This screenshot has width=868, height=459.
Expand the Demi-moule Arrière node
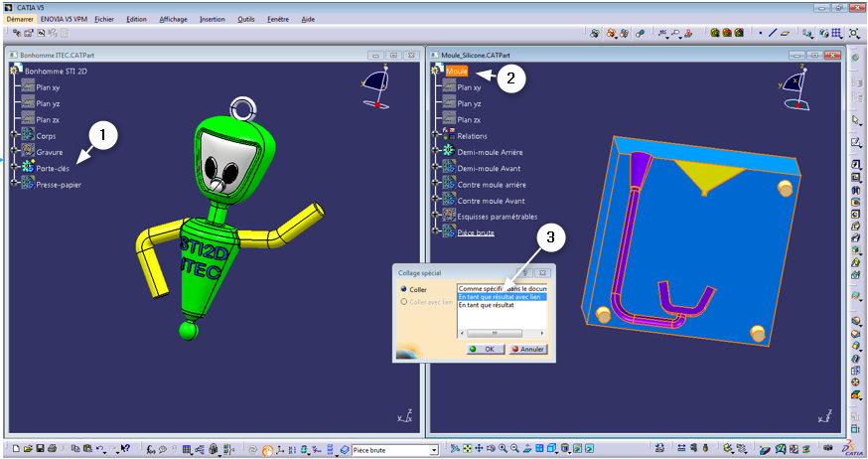[x=436, y=151]
